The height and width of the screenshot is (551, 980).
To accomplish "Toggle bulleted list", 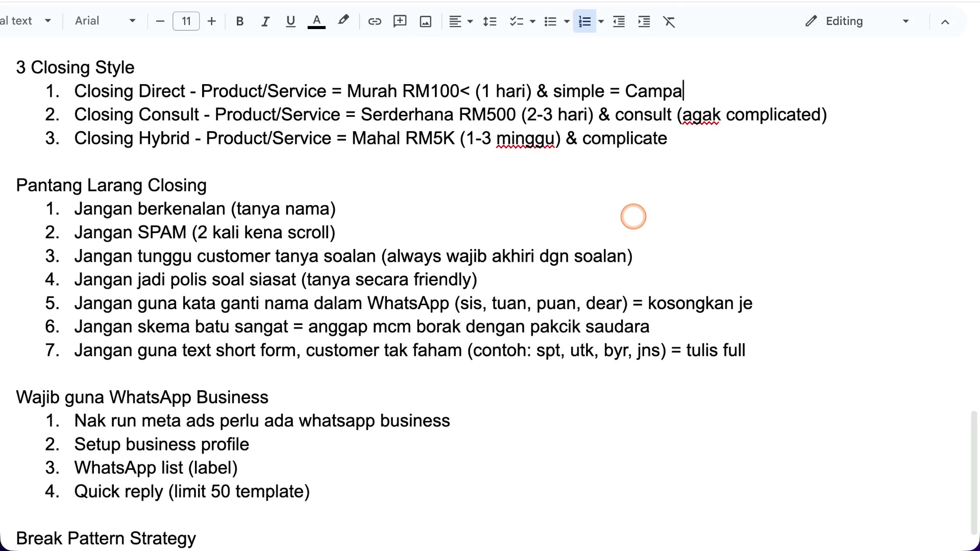I will tap(550, 21).
